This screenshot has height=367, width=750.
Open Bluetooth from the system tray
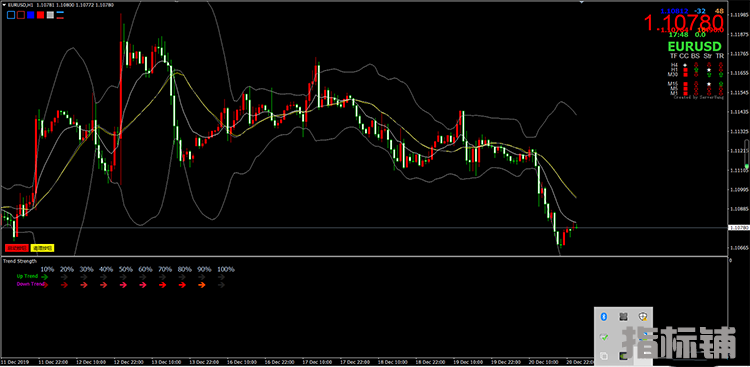point(604,316)
